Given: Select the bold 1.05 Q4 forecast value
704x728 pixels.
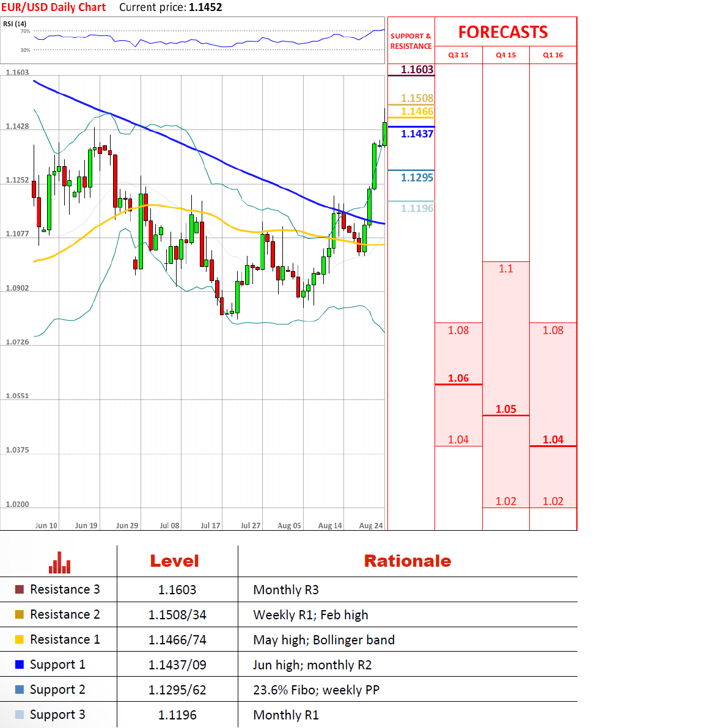Looking at the screenshot, I should point(506,409).
